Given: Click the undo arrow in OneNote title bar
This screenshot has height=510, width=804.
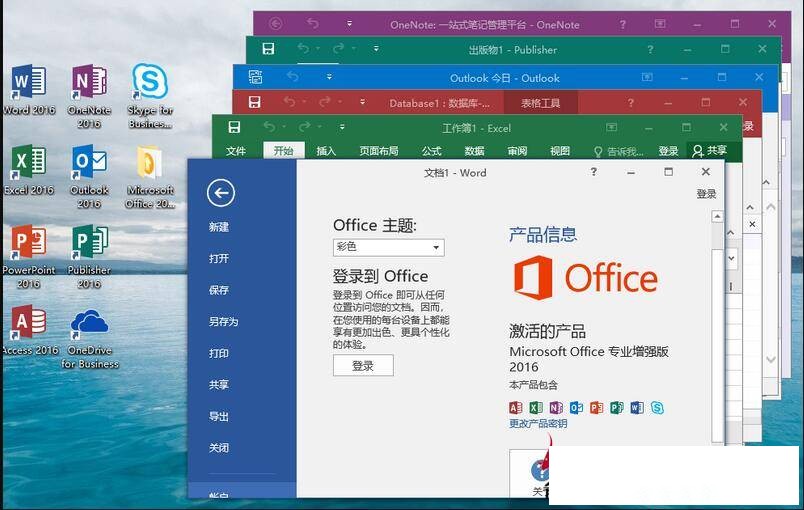Looking at the screenshot, I should click(312, 24).
